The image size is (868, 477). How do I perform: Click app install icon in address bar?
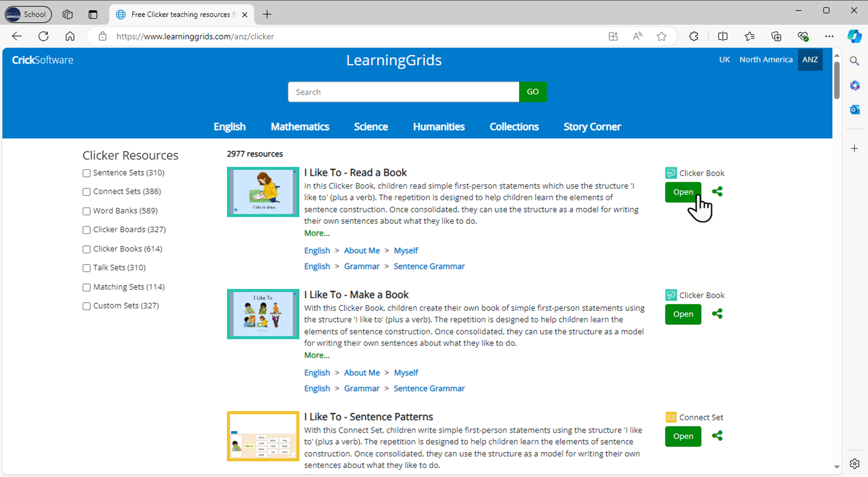pyautogui.click(x=613, y=36)
